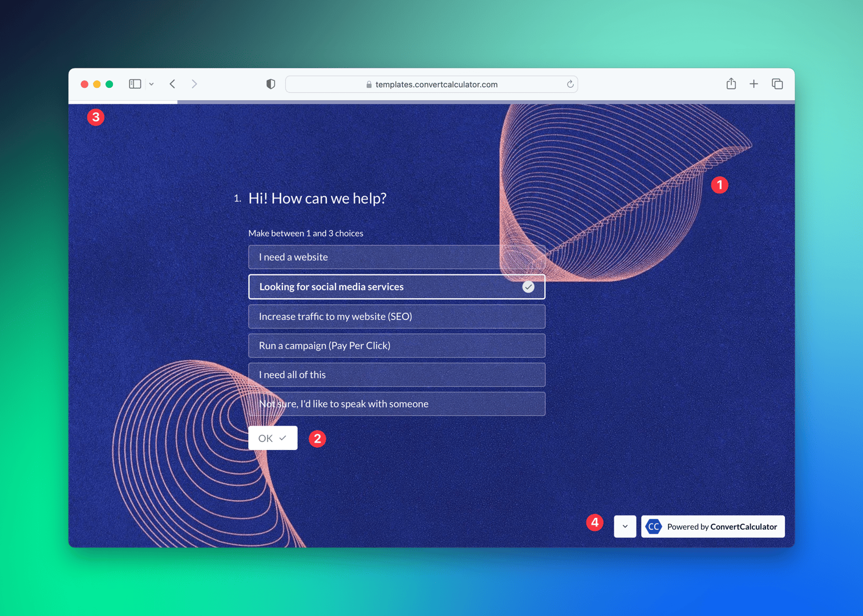Open the privacy shield report icon
Image resolution: width=863 pixels, height=616 pixels.
coord(271,84)
